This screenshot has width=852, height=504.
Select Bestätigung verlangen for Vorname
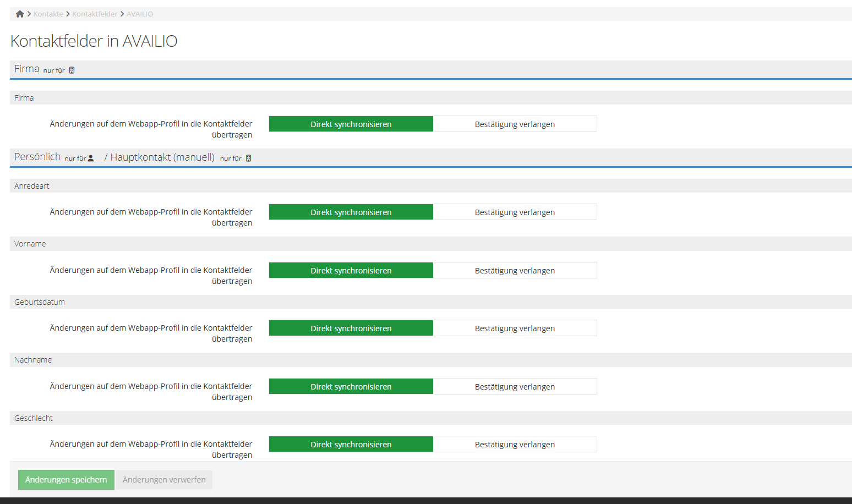[x=515, y=270]
